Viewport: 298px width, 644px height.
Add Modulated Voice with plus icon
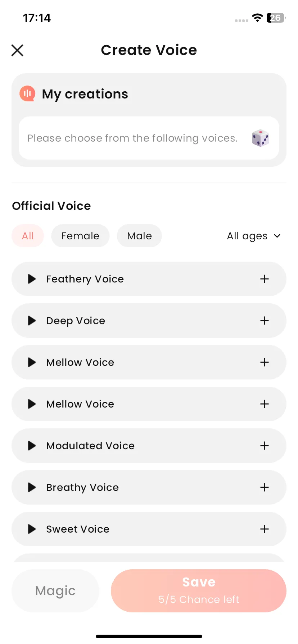point(265,446)
